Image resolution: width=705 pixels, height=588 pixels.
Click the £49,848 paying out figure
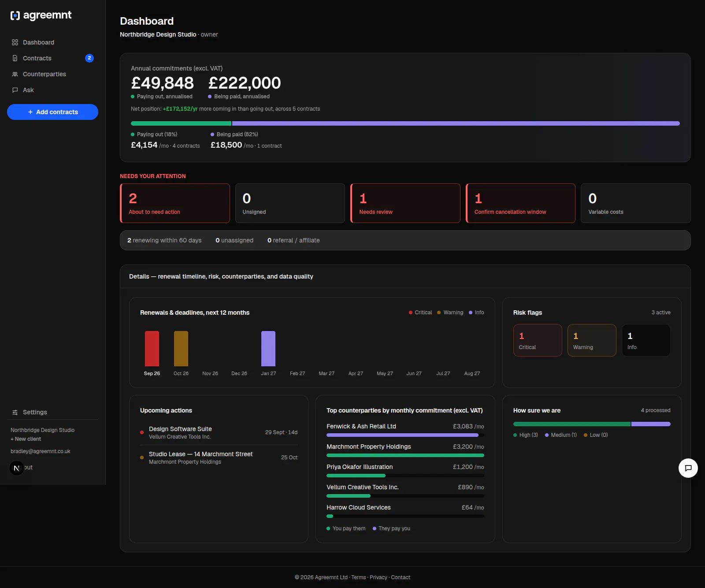(x=162, y=83)
